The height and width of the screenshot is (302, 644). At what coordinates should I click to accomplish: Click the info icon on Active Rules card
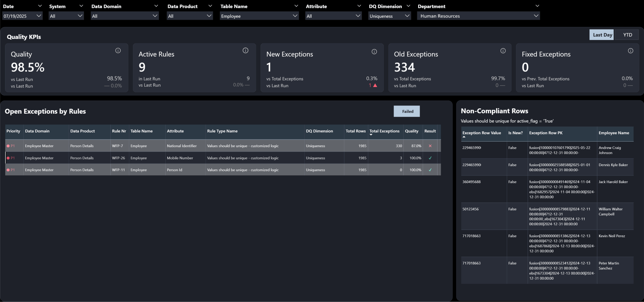(x=246, y=51)
